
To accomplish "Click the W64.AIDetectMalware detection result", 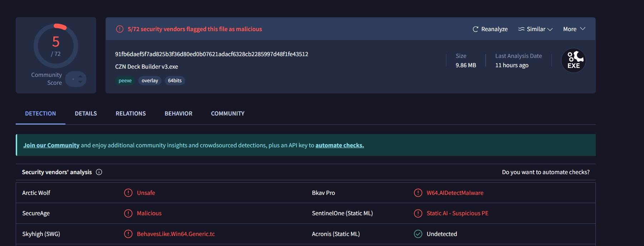I will click(x=455, y=193).
